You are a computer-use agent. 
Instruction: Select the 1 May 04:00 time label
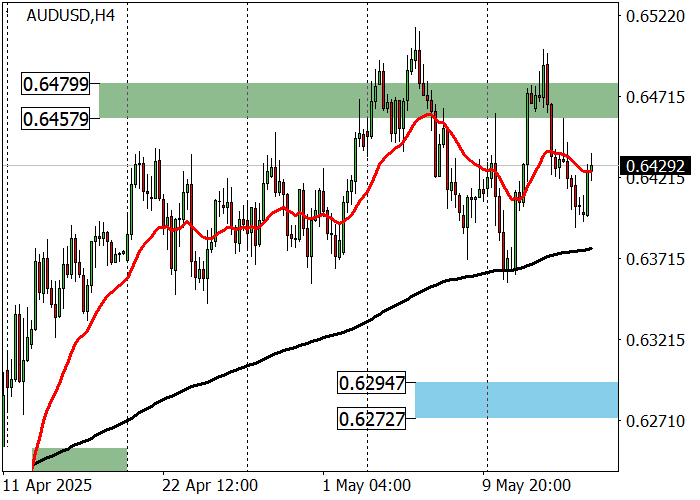pyautogui.click(x=366, y=486)
